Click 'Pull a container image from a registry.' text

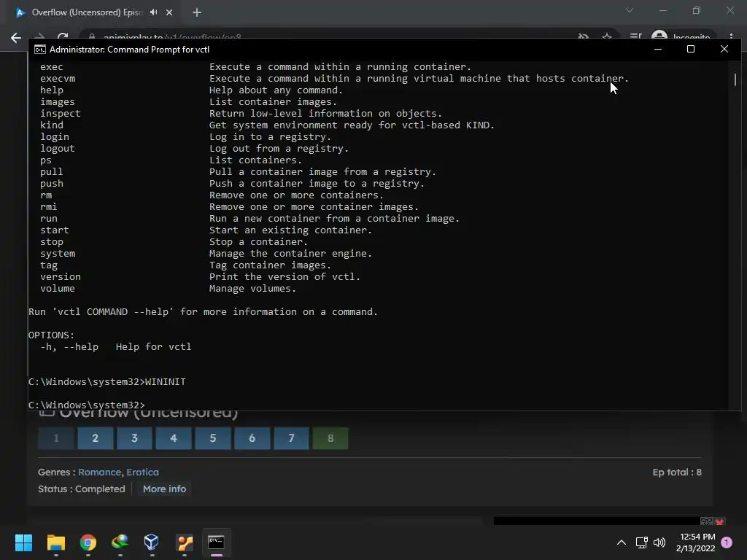(322, 172)
